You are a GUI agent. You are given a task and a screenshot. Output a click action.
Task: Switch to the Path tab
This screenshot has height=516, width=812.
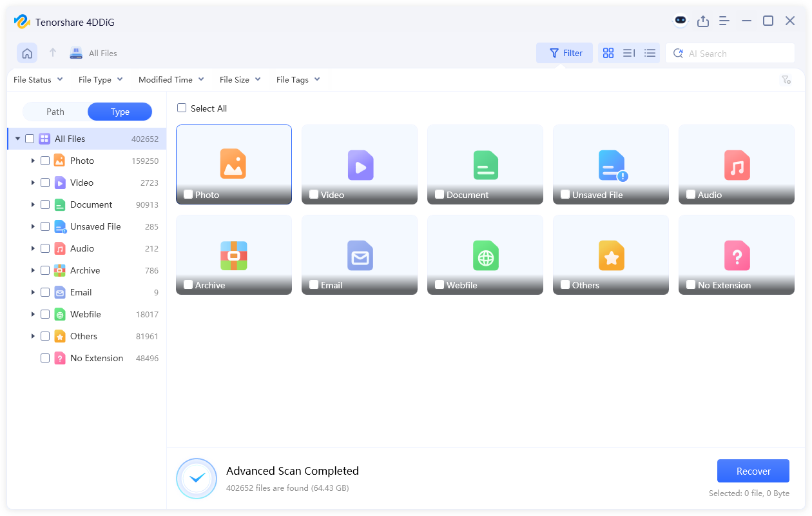(55, 112)
